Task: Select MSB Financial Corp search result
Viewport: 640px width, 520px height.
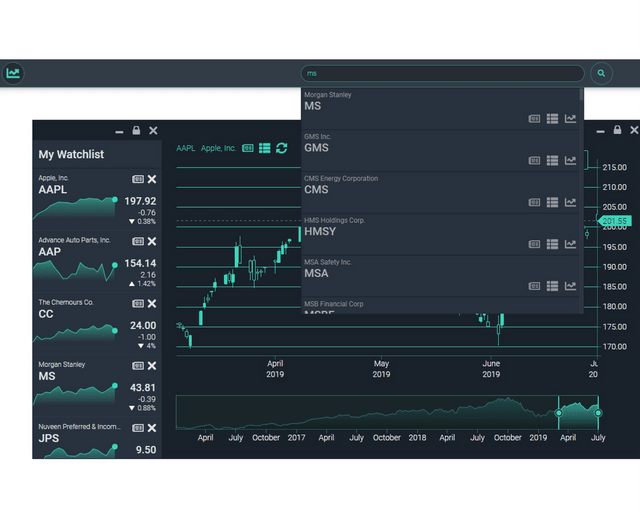Action: [x=440, y=306]
